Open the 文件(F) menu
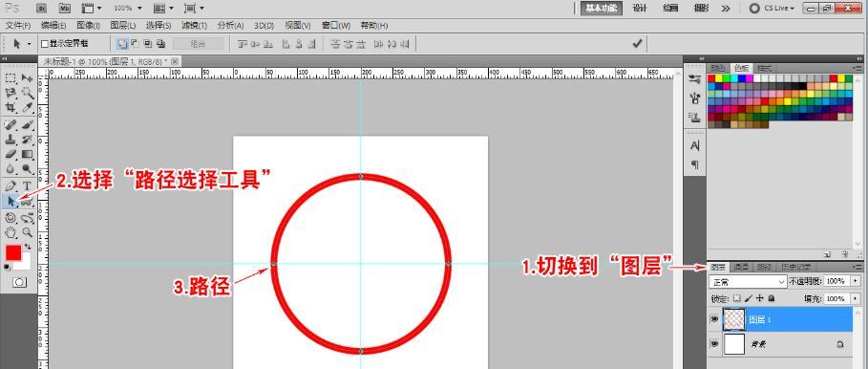This screenshot has width=868, height=369. coord(18,26)
